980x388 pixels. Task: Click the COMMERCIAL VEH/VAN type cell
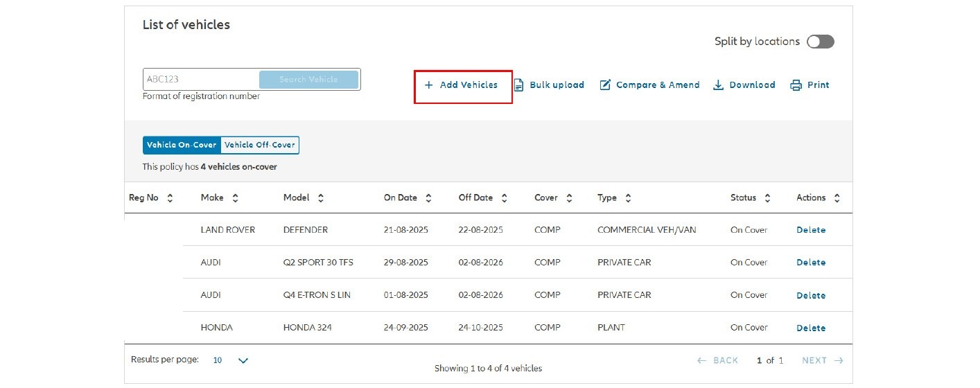(647, 230)
